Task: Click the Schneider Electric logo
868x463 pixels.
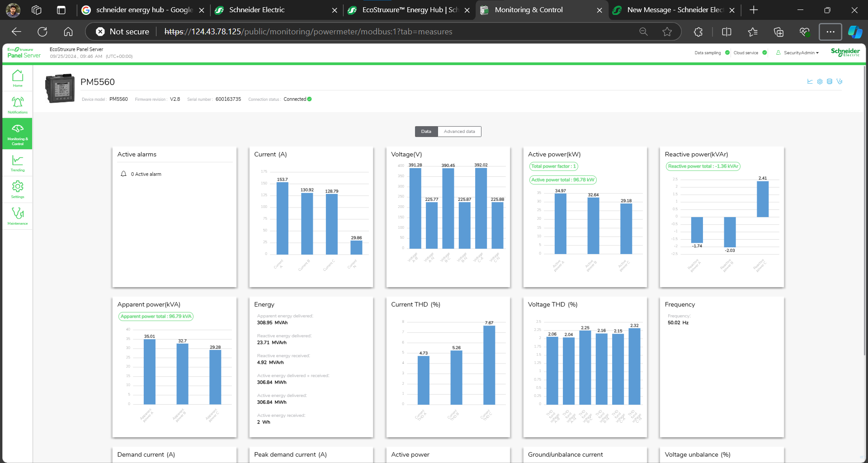Action: click(845, 52)
